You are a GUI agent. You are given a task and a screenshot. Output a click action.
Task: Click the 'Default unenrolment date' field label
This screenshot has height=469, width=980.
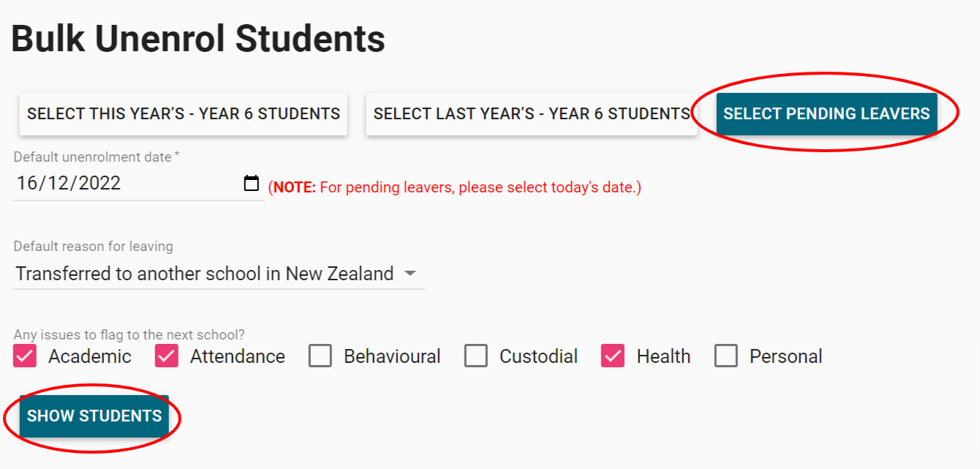(95, 157)
